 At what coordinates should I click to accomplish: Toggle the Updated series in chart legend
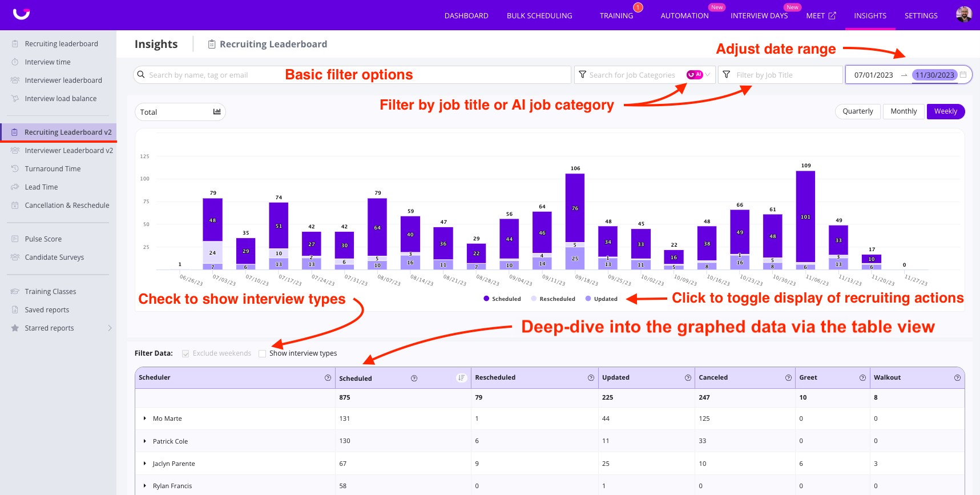point(602,299)
